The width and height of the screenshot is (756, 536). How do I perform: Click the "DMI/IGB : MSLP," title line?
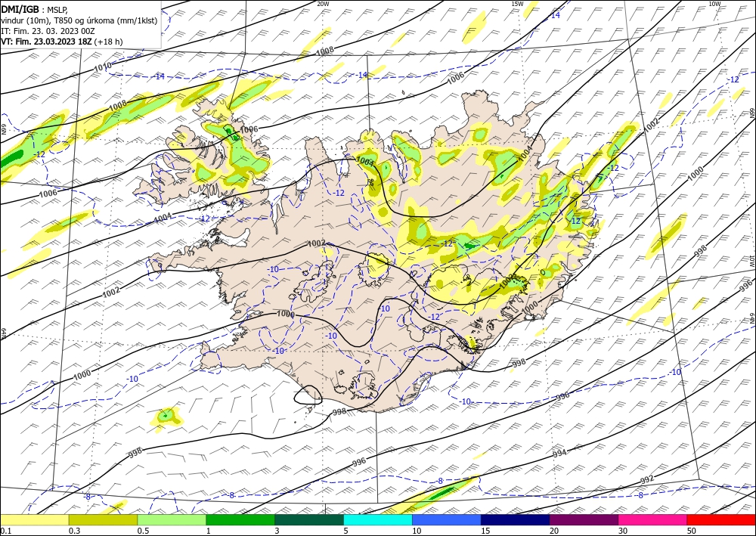(x=35, y=8)
